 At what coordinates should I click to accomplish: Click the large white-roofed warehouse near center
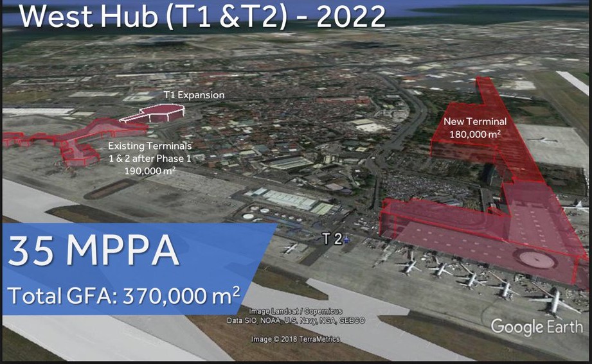pyautogui.click(x=292, y=201)
